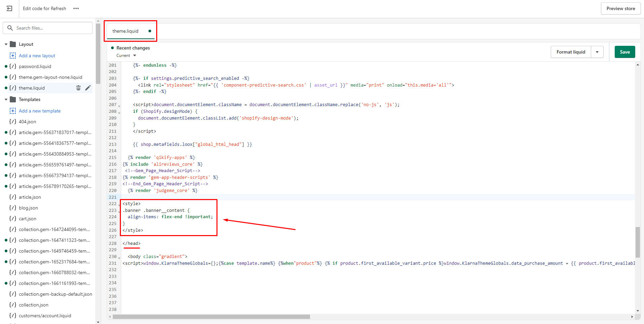
Task: Click the article.json file icon
Action: tap(13, 197)
